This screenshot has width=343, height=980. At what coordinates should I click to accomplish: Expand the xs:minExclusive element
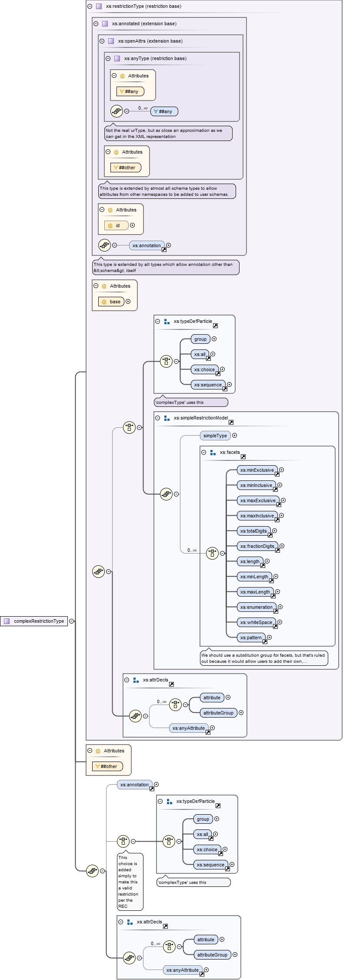pos(282,470)
